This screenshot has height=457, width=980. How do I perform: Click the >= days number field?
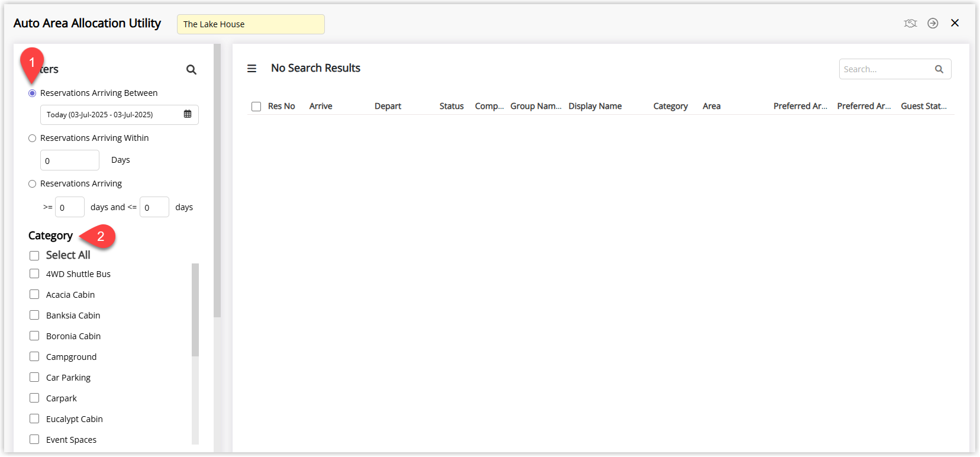click(70, 207)
